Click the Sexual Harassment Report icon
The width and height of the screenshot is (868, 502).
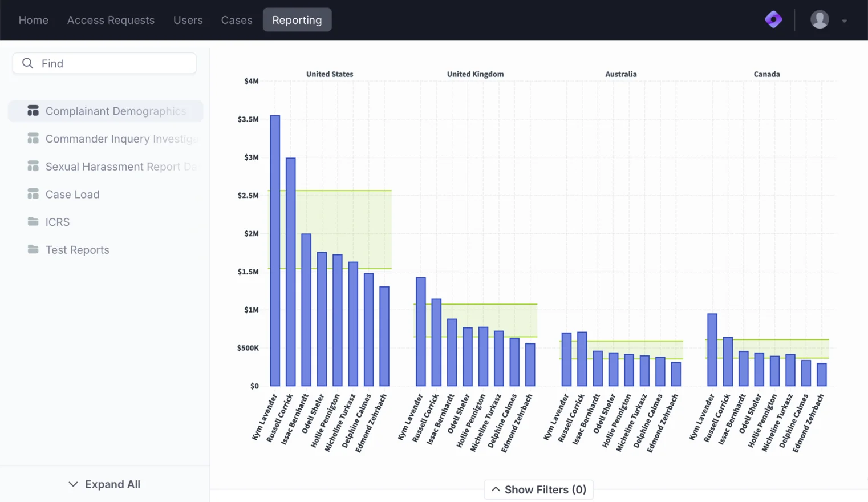[x=33, y=166]
